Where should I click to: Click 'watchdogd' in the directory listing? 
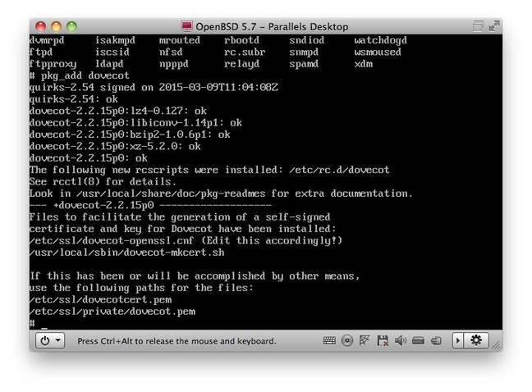[x=381, y=40]
